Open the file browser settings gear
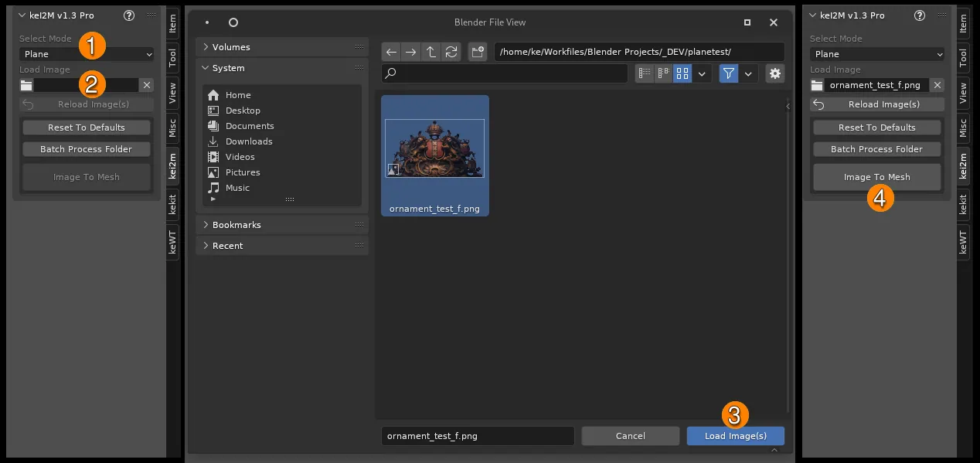This screenshot has height=463, width=980. pos(774,73)
